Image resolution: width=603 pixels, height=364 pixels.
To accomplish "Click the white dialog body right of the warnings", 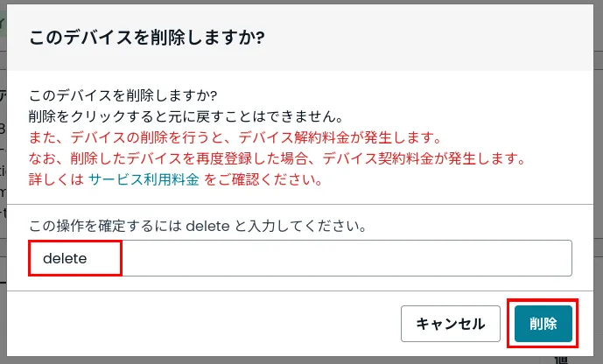I will point(560,131).
